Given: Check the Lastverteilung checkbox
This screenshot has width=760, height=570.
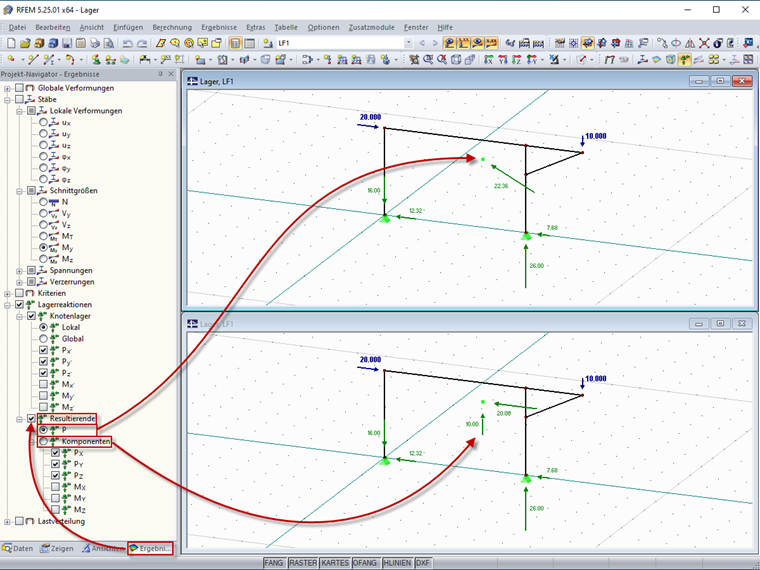Looking at the screenshot, I should (x=19, y=521).
